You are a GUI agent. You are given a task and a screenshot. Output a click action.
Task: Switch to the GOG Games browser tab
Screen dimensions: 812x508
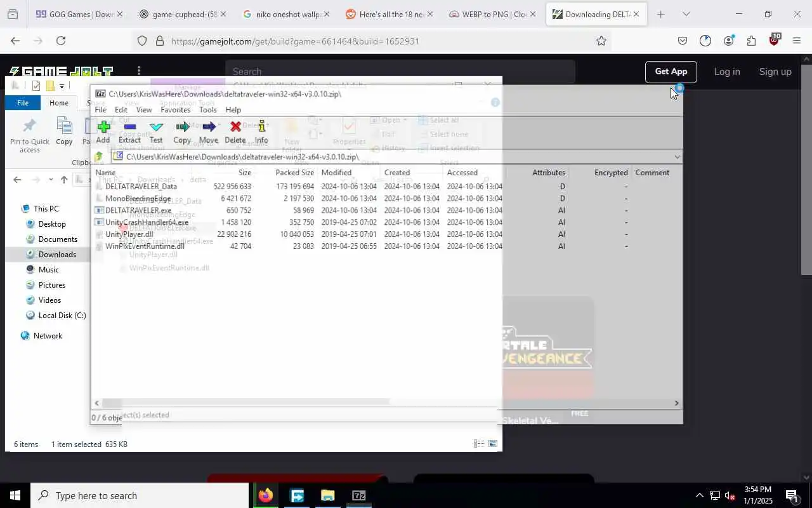79,14
